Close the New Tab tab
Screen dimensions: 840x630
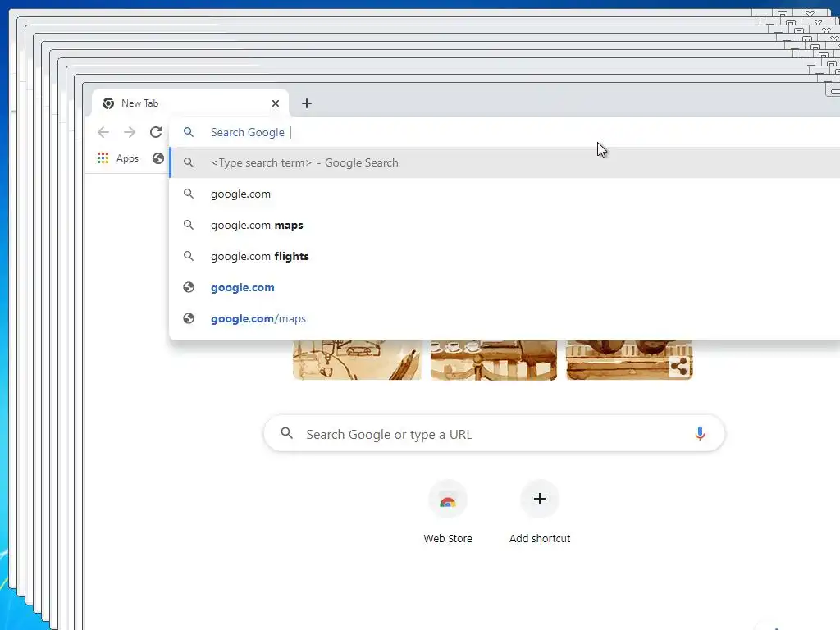276,103
